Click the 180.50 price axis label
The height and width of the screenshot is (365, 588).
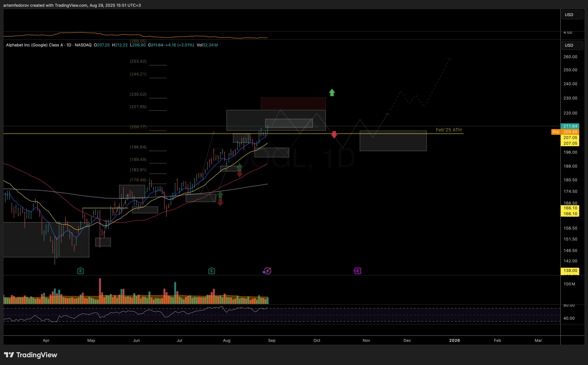coord(570,180)
